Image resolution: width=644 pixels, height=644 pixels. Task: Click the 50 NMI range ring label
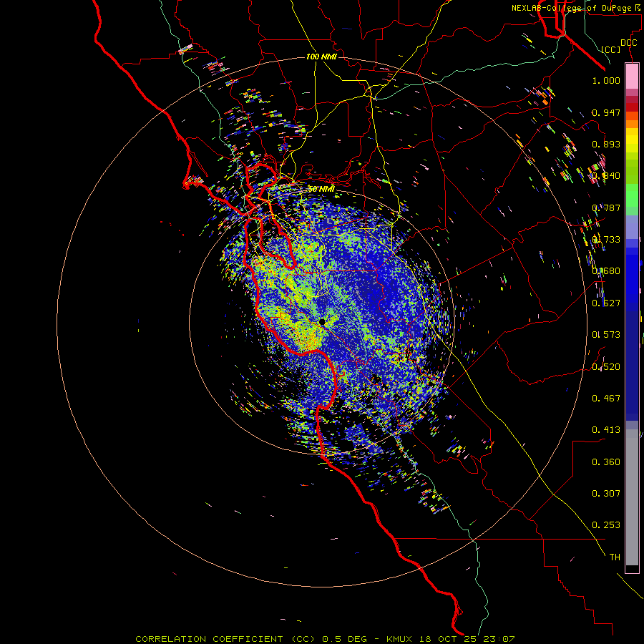click(321, 189)
